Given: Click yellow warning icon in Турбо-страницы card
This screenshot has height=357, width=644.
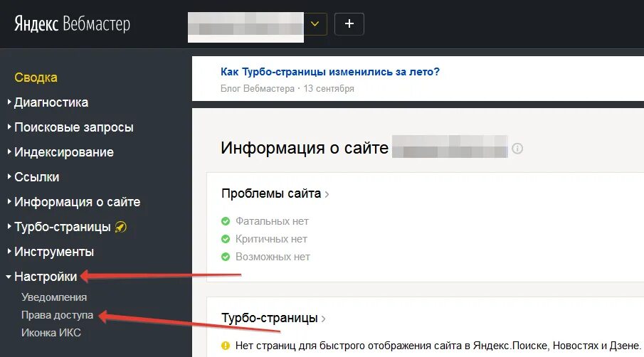Looking at the screenshot, I should [226, 346].
